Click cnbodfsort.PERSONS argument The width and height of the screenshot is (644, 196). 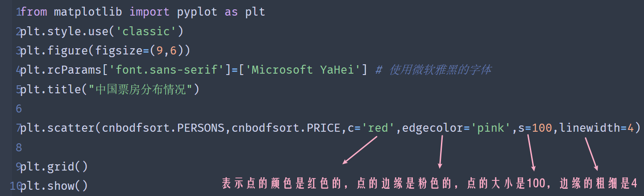[163, 128]
